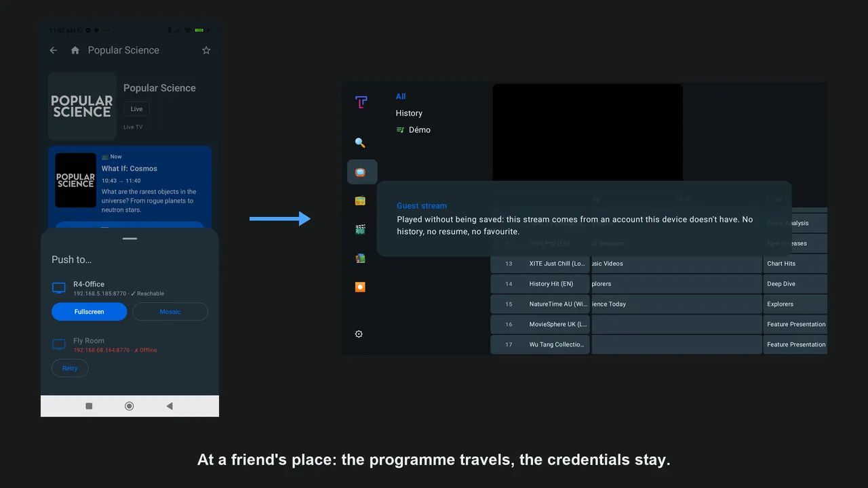Open Feature Presentation in the Wu Tang row
This screenshot has height=488, width=868.
pos(795,344)
